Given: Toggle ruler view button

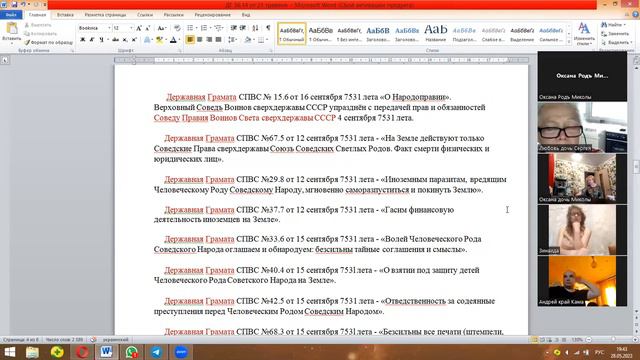Looking at the screenshot, I should click(636, 60).
